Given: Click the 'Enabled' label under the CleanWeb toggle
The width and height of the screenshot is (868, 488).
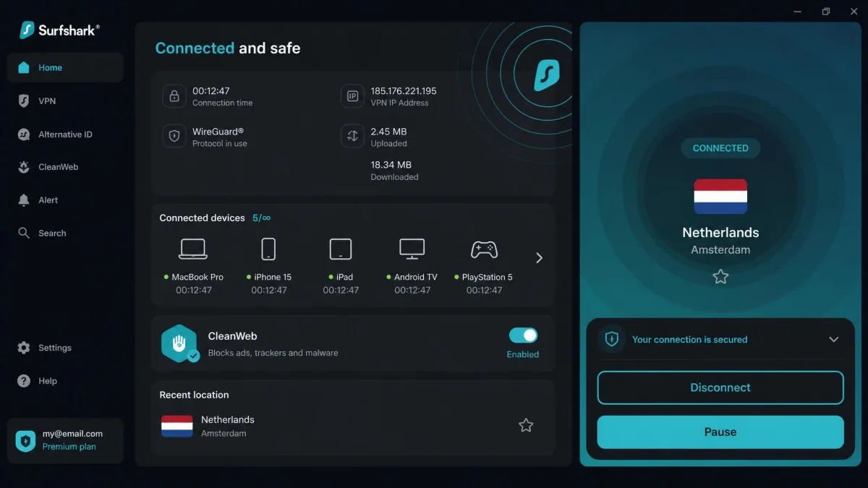Looking at the screenshot, I should click(523, 354).
